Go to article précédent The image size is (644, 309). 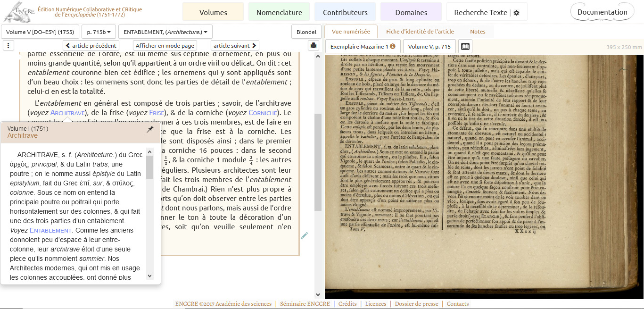[91, 46]
